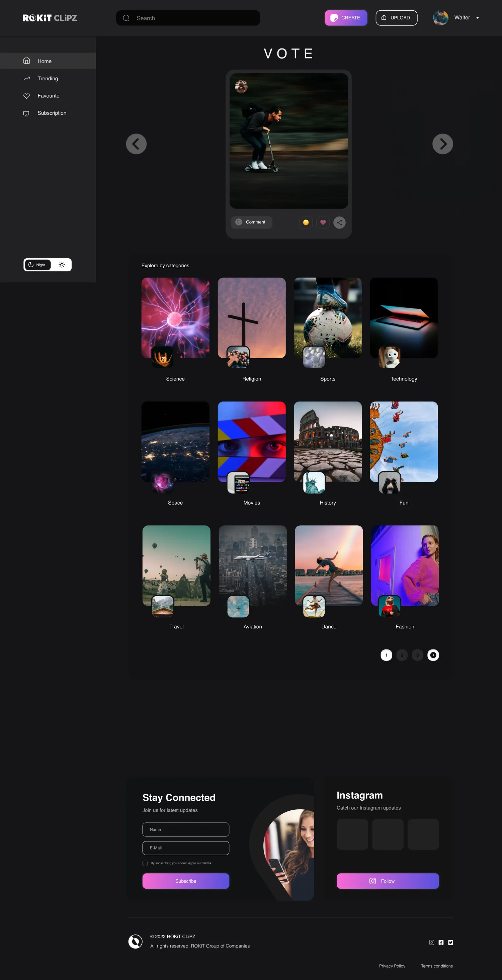502x980 pixels.
Task: Open the footer Facebook icon
Action: [x=441, y=942]
